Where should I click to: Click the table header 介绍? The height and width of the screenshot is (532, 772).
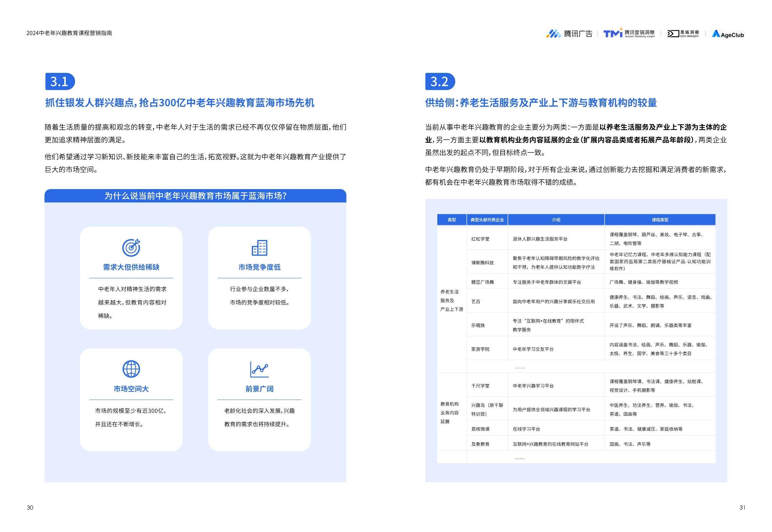pos(556,220)
